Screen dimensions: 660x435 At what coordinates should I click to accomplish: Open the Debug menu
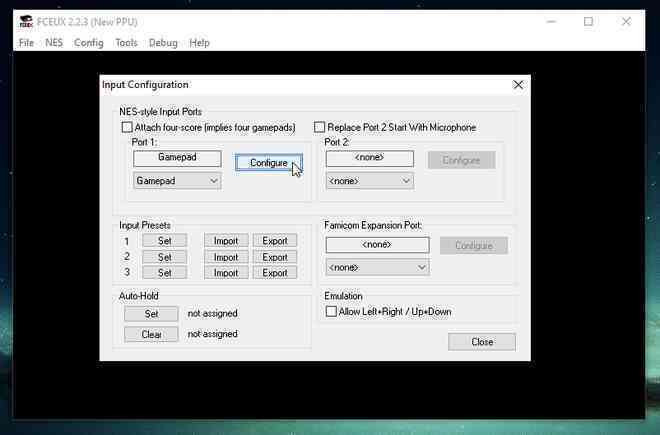pos(163,43)
